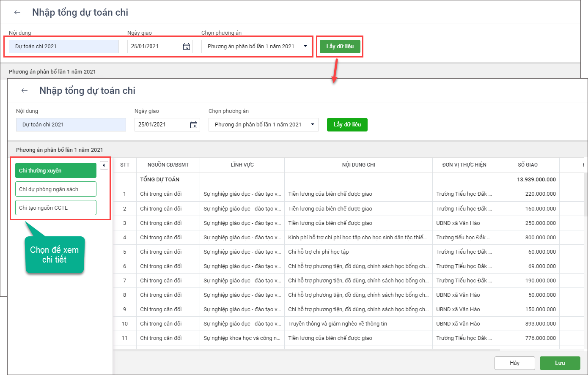Viewport: 588px width, 375px height.
Task: Click the Nội dung field in the lower window
Action: click(71, 125)
